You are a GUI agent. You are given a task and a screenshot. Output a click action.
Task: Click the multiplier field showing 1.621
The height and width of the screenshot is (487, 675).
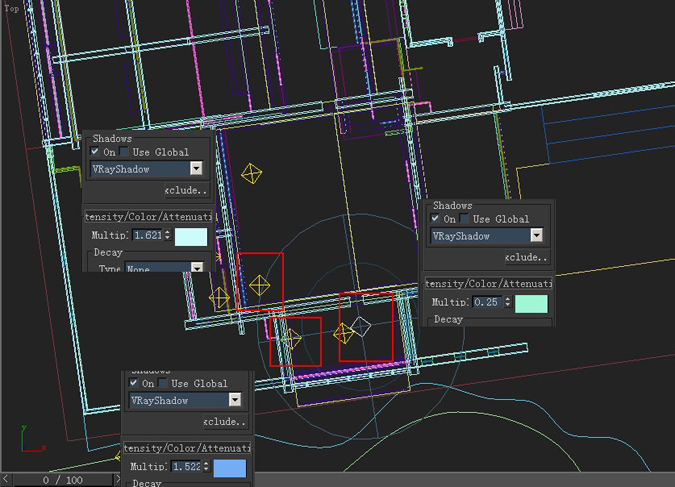pyautogui.click(x=147, y=235)
